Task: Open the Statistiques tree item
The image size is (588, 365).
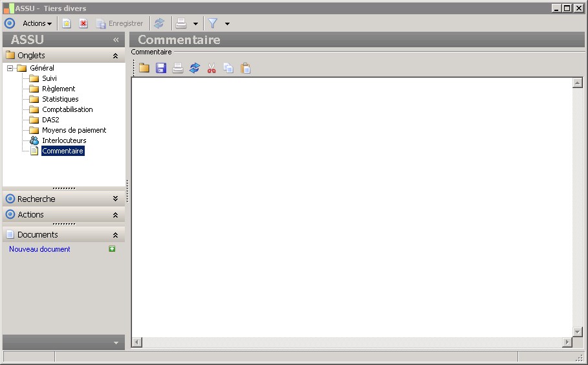Action: coord(60,99)
